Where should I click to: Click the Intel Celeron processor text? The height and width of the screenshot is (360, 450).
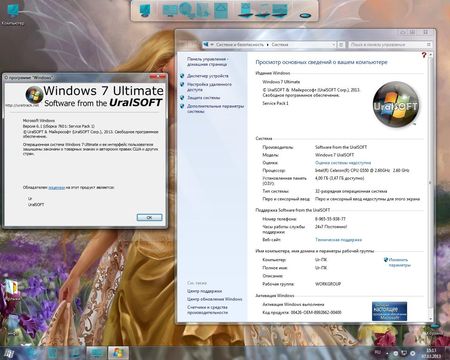pos(362,170)
